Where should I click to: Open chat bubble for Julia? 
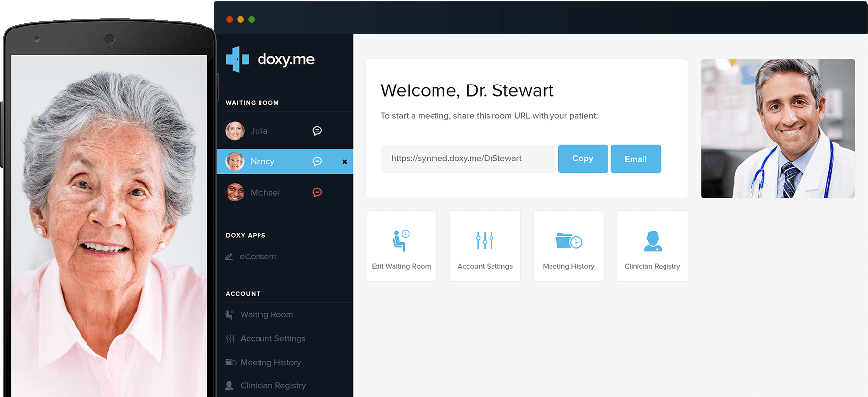318,131
